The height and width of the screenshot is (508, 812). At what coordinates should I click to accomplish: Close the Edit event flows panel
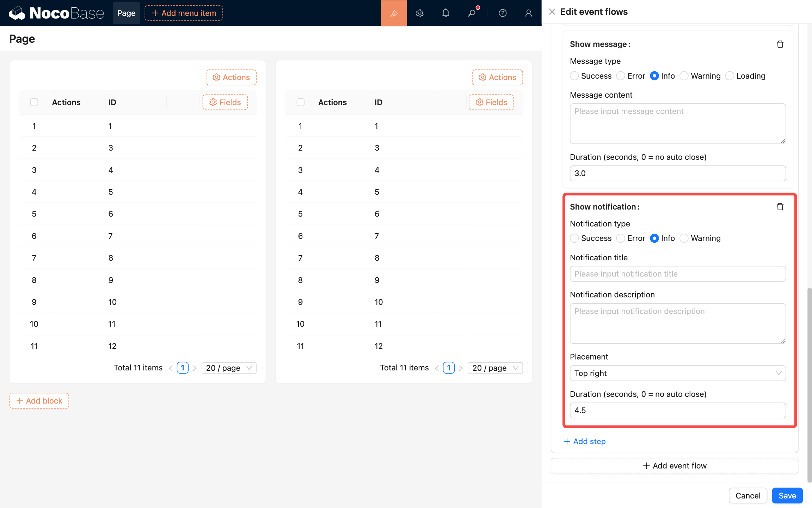552,12
